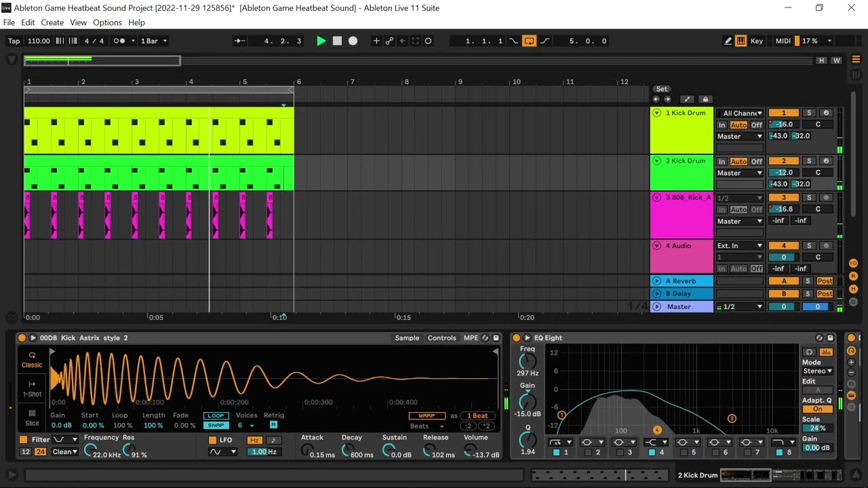
Task: Collapse the 1 Kick Drum track
Action: 656,113
